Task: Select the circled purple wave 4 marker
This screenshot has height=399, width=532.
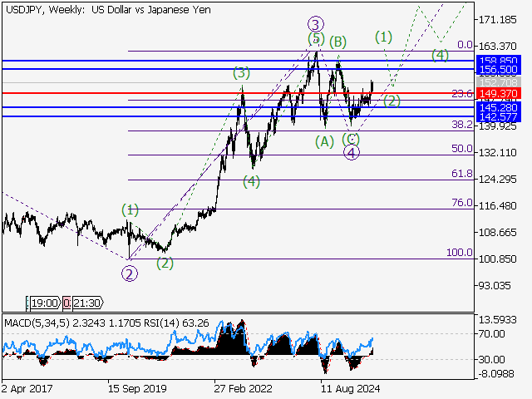Action: click(x=352, y=152)
